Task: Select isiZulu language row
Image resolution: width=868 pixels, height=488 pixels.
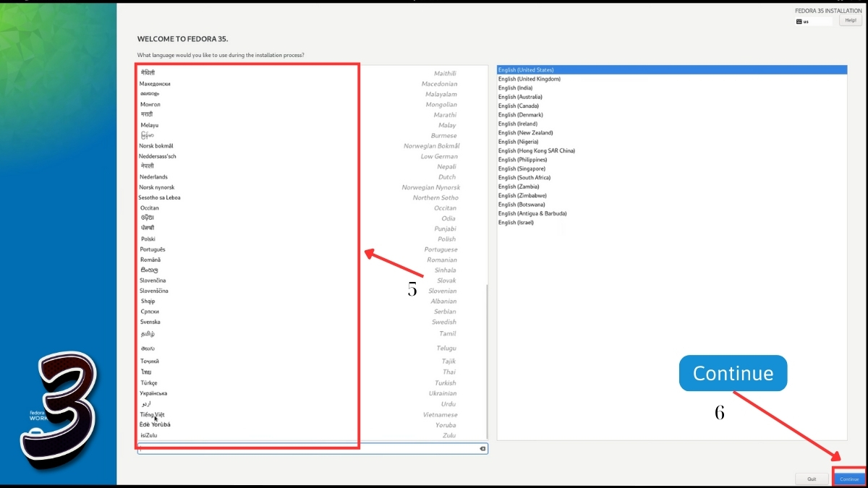Action: [311, 435]
